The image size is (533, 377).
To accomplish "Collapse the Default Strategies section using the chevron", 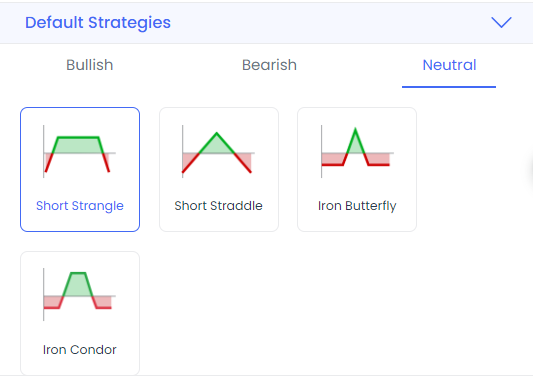I will click(x=501, y=22).
